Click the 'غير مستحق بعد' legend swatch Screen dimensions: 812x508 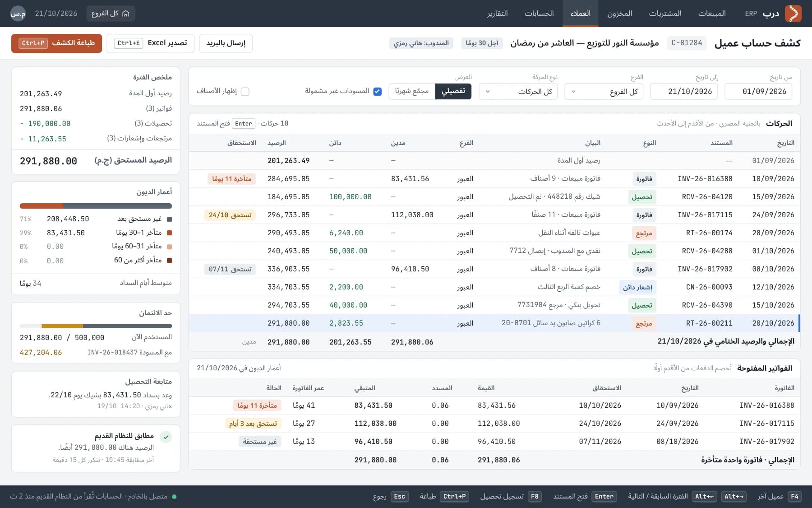tap(170, 219)
